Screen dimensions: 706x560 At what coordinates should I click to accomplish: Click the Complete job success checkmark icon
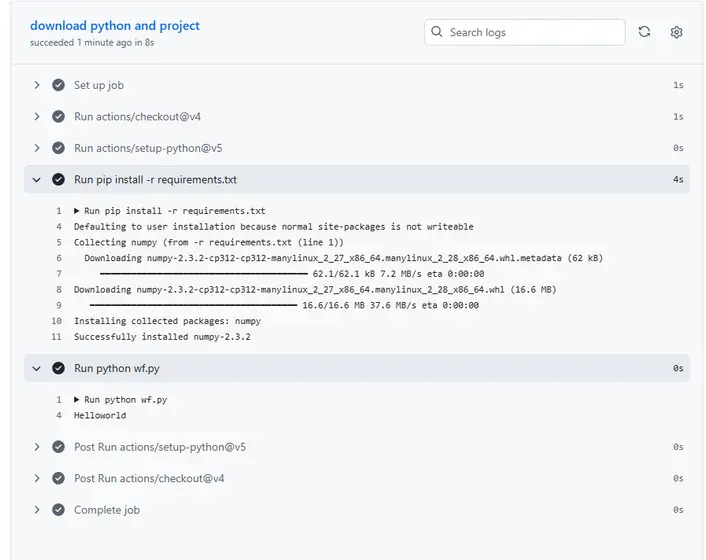[x=59, y=510]
